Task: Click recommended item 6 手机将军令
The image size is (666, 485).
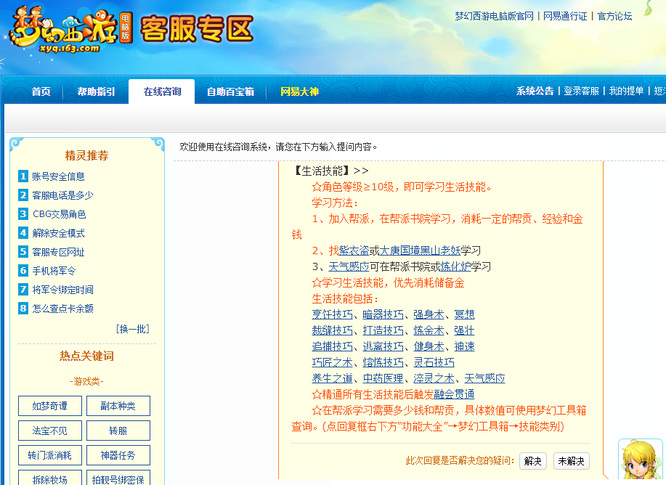Action: coord(54,271)
